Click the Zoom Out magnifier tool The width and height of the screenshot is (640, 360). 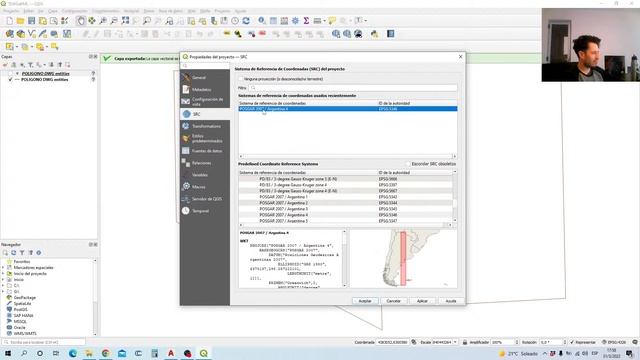(114, 20)
